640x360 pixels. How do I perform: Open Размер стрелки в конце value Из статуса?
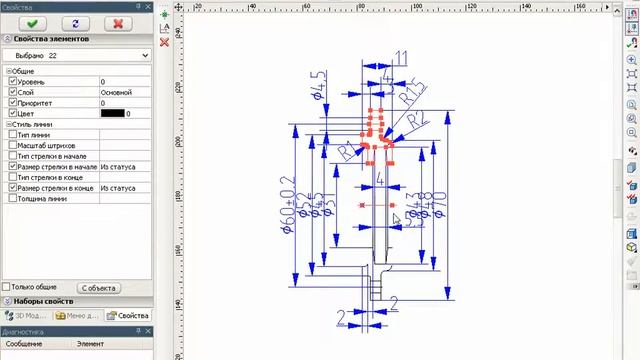pyautogui.click(x=125, y=188)
